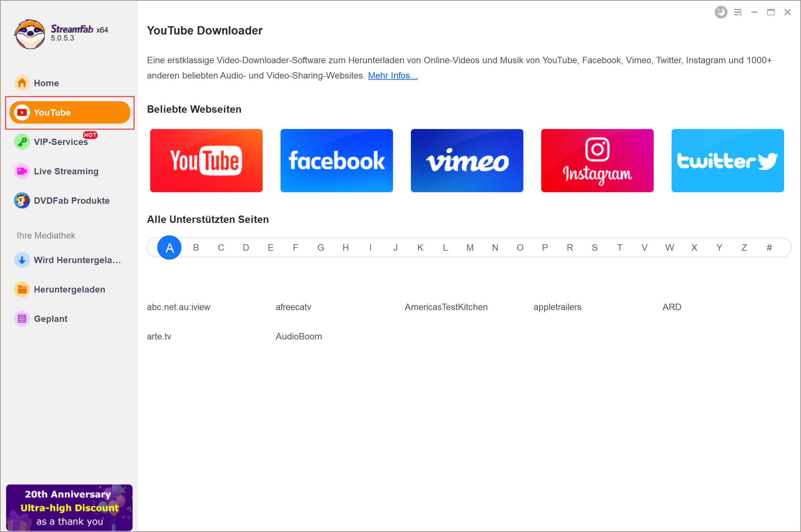Screen dimensions: 801x532
Task: Open the Facebook popular website tile
Action: coord(336,160)
